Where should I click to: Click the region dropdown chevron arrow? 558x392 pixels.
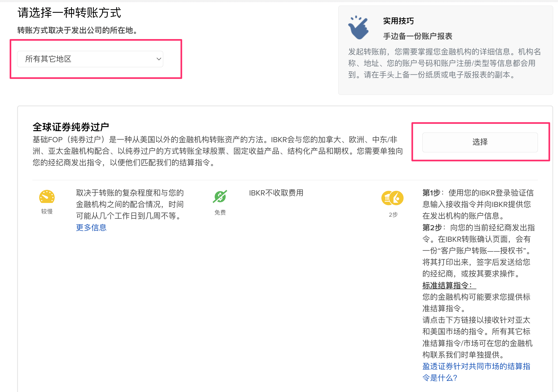[159, 59]
